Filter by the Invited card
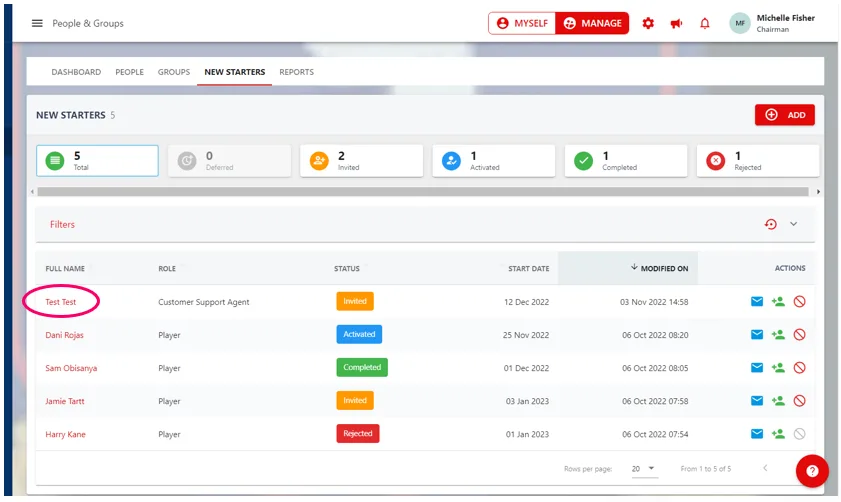This screenshot has width=841, height=502. point(362,160)
